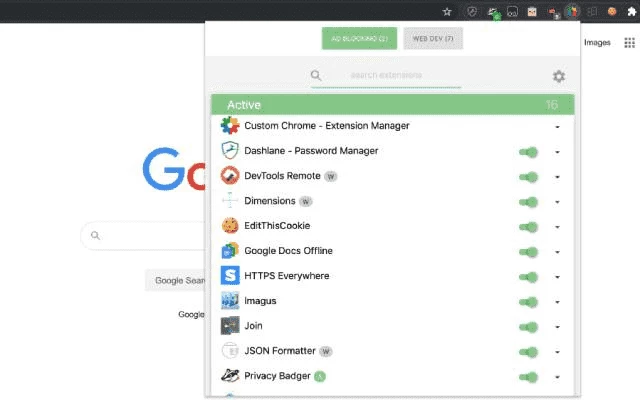Click the Privacy Badger icon

click(x=230, y=376)
